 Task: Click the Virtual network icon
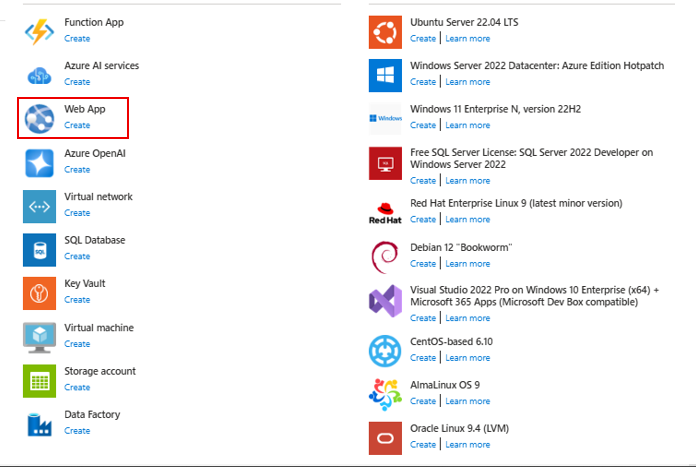[40, 206]
